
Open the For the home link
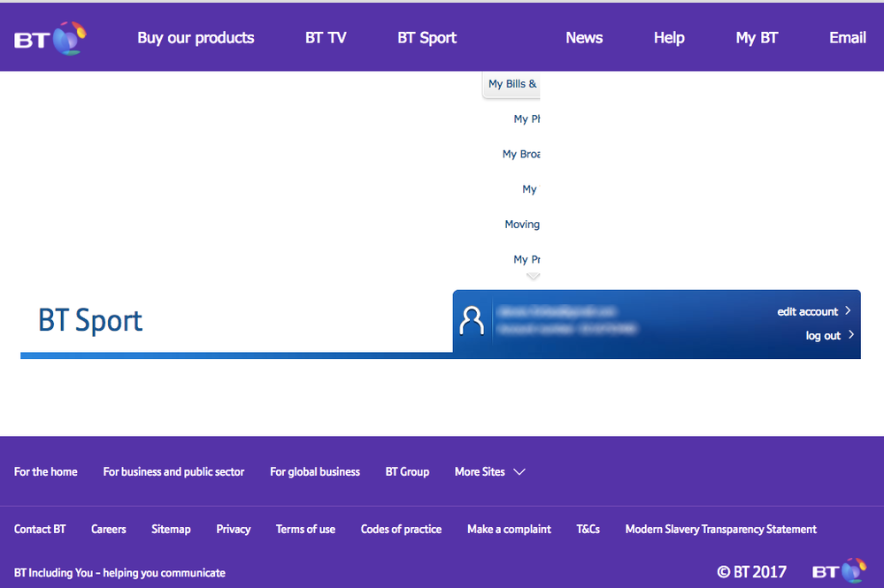click(46, 471)
